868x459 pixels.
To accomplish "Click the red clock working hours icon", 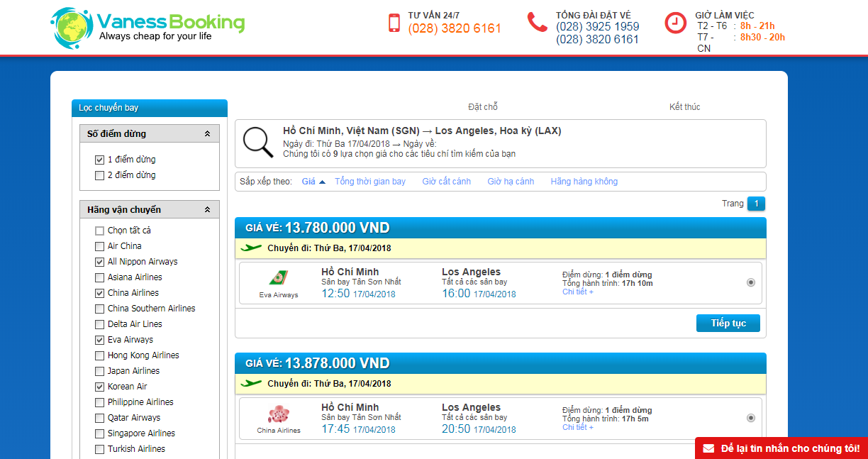I will click(x=675, y=23).
